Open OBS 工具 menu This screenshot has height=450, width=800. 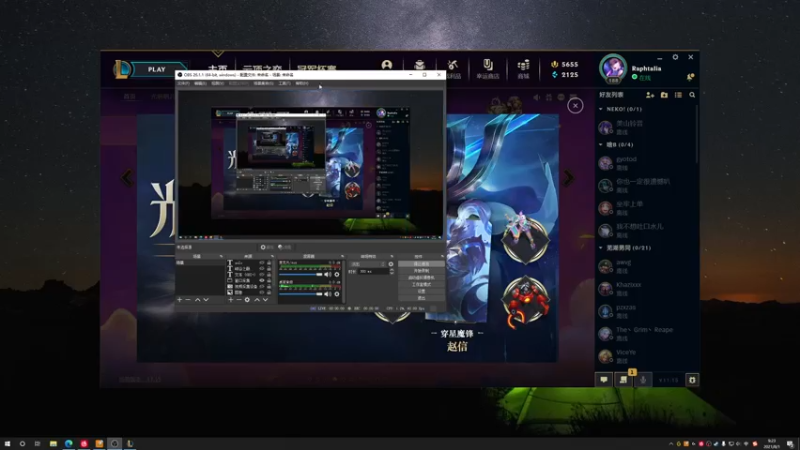point(284,83)
